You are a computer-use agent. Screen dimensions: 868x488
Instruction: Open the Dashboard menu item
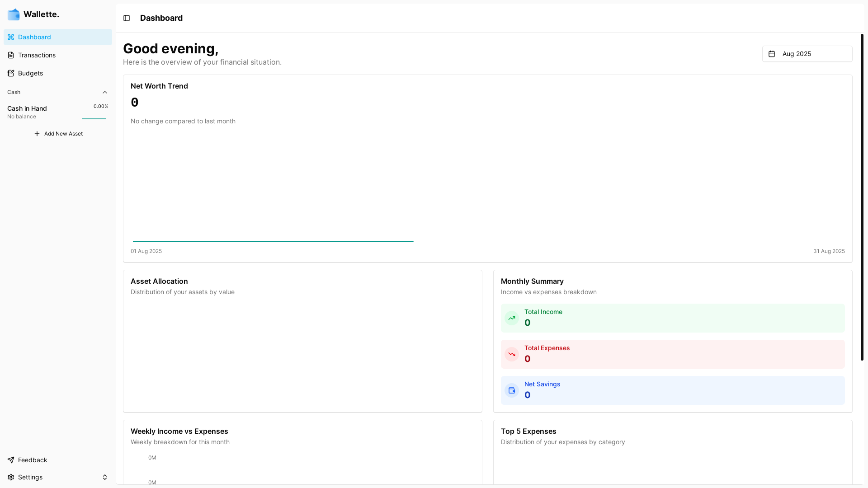[58, 37]
